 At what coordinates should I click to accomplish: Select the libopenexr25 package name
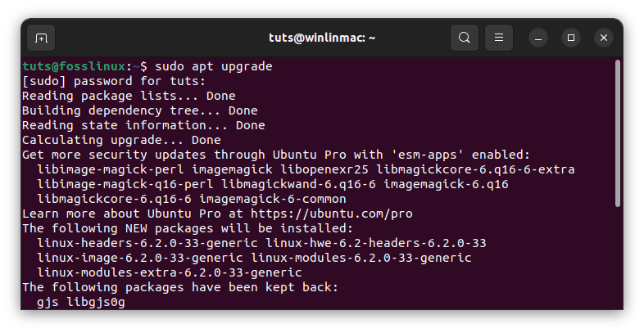pos(324,169)
